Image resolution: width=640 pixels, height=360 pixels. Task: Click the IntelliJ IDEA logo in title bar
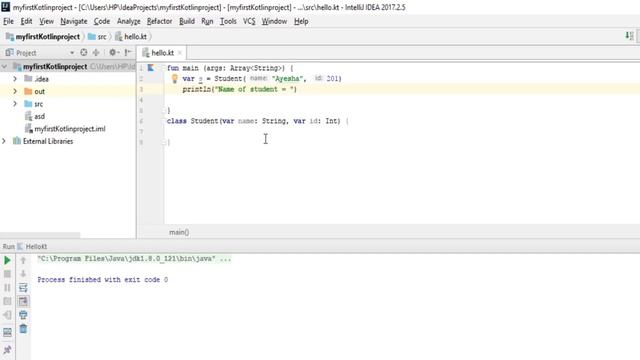pyautogui.click(x=6, y=7)
